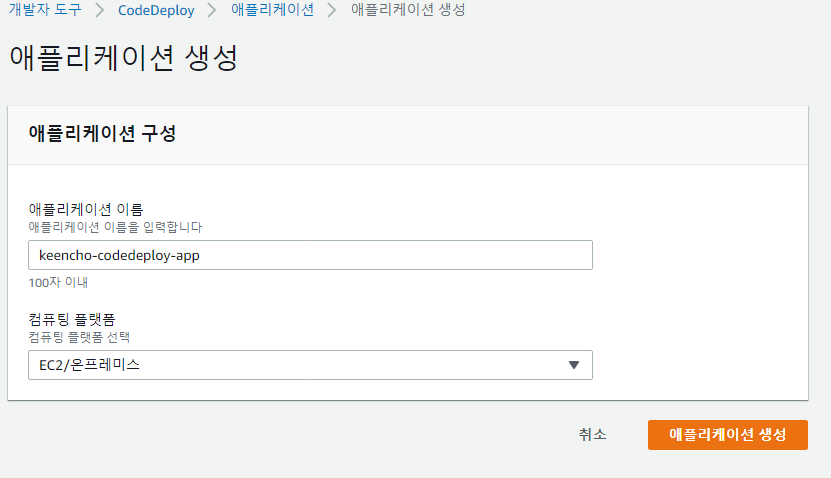Click the 애플리케이션 생성 breadcrumb text
831x478 pixels.
407,10
